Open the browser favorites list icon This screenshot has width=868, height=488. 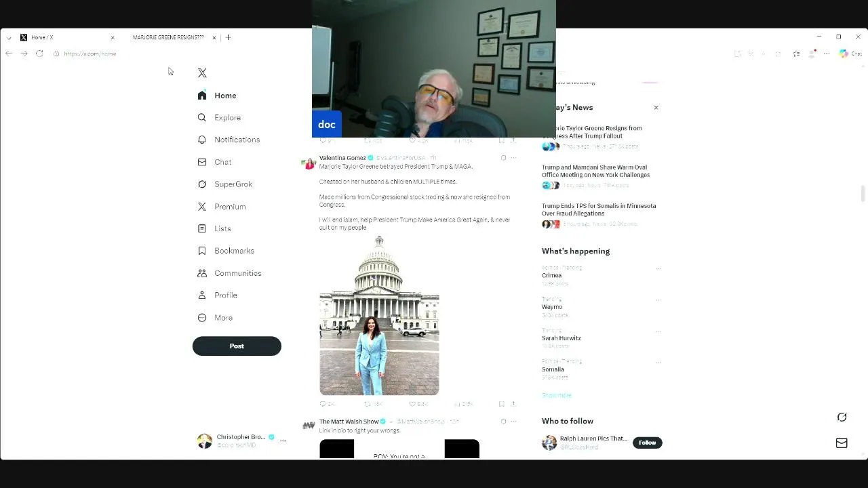pos(796,54)
